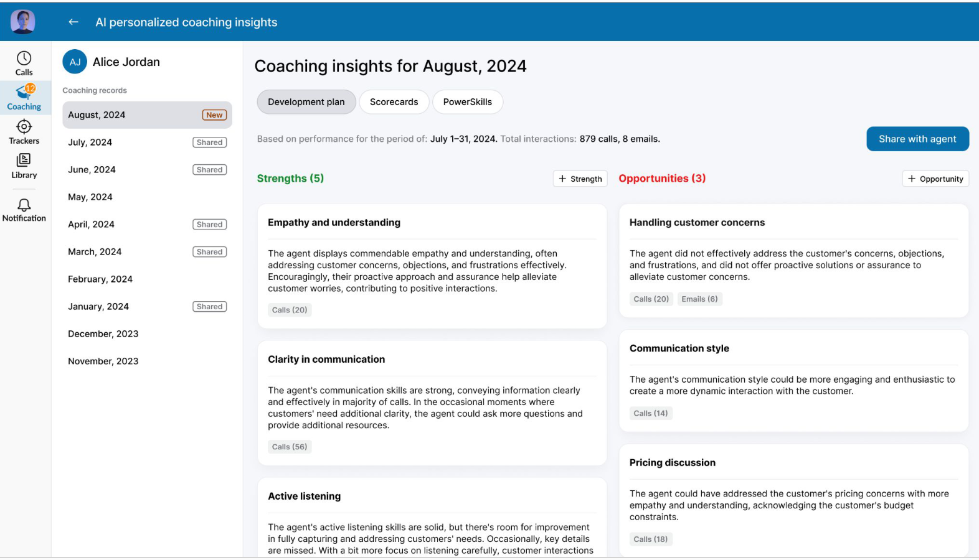Click Share with agent button
Image resolution: width=979 pixels, height=560 pixels.
[917, 139]
